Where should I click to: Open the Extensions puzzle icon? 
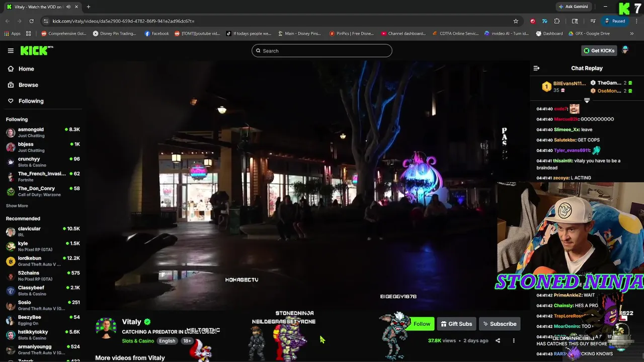(557, 21)
